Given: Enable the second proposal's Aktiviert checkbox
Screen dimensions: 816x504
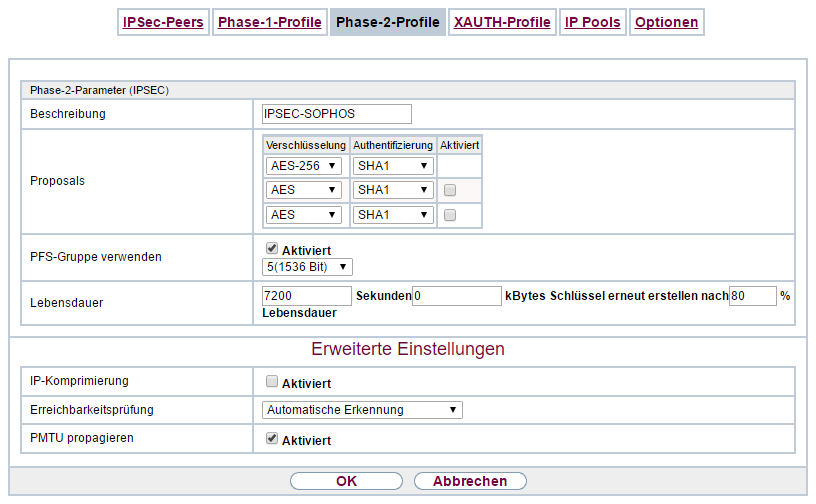Looking at the screenshot, I should click(x=450, y=190).
